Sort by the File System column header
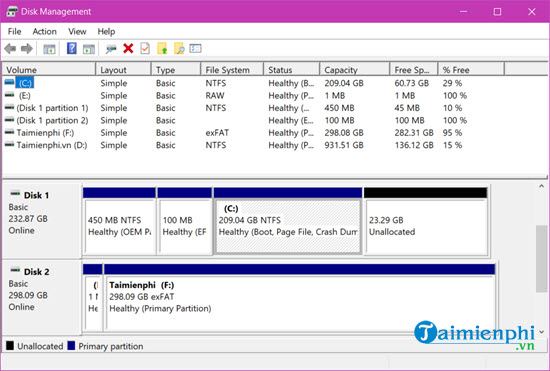The width and height of the screenshot is (550, 371). click(232, 70)
